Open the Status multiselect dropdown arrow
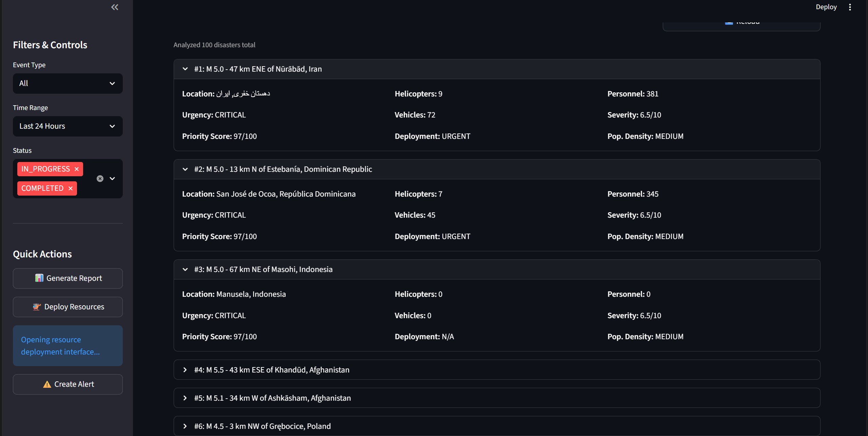 112,179
